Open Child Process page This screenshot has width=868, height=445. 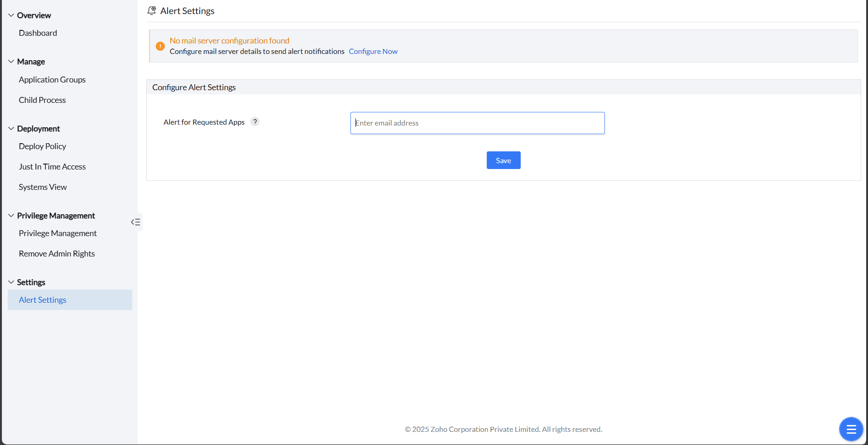click(x=42, y=100)
